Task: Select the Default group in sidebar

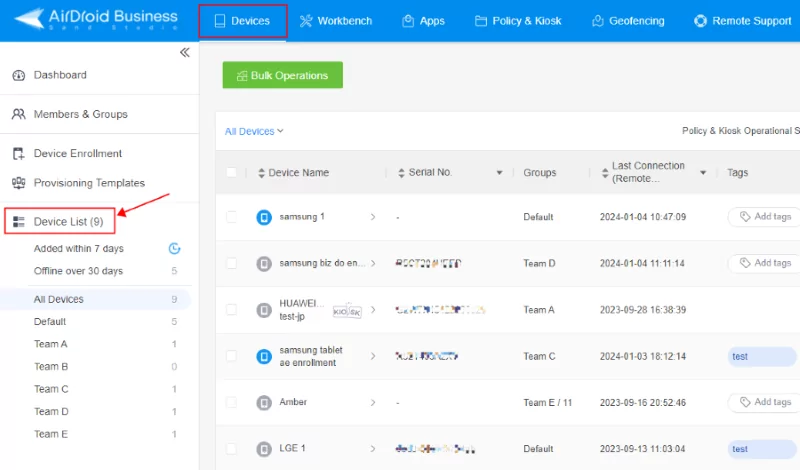Action: [x=49, y=321]
